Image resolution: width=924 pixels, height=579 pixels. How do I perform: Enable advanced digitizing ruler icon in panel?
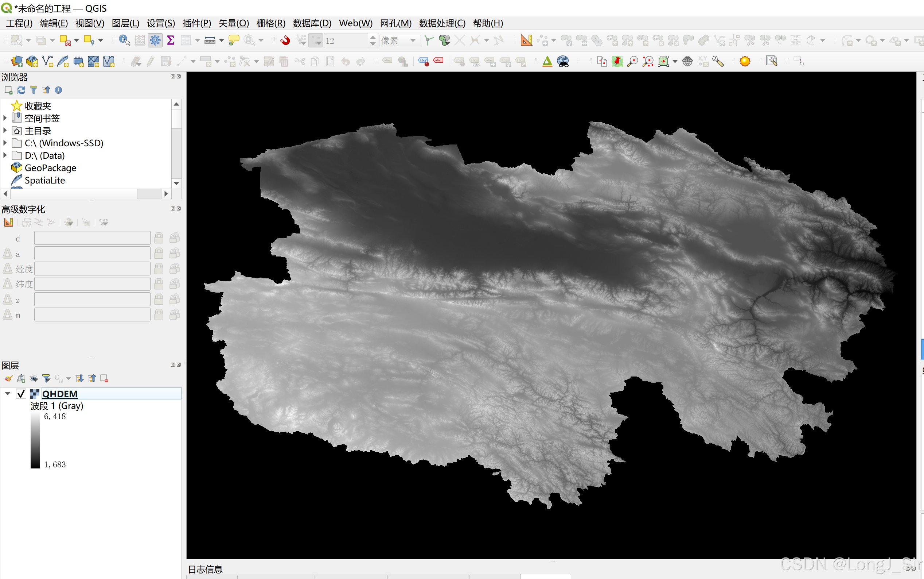point(8,223)
